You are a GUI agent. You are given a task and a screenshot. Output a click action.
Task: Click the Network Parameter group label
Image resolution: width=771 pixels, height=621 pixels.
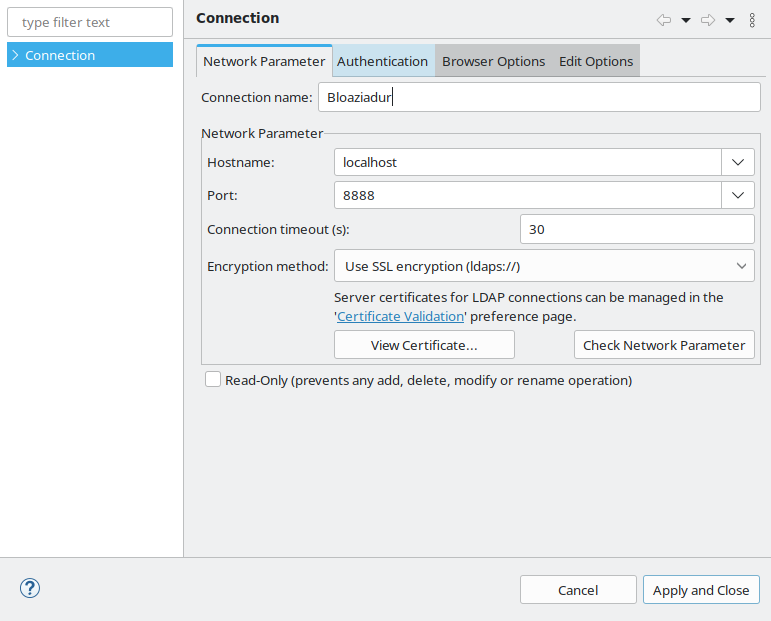click(x=262, y=133)
